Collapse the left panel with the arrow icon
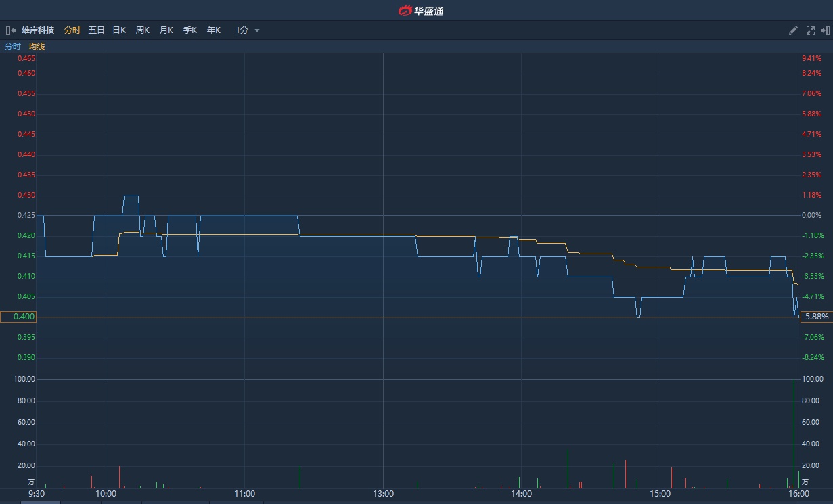The image size is (833, 504). (x=10, y=30)
